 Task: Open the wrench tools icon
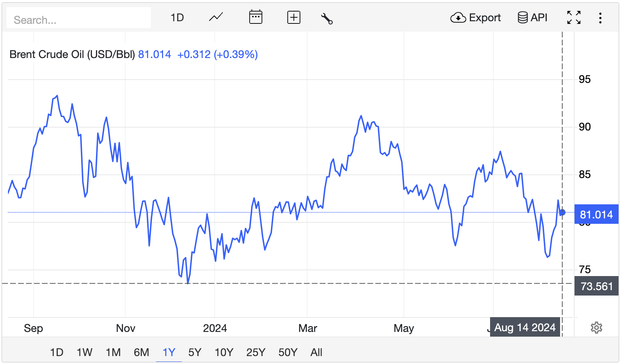coord(327,18)
